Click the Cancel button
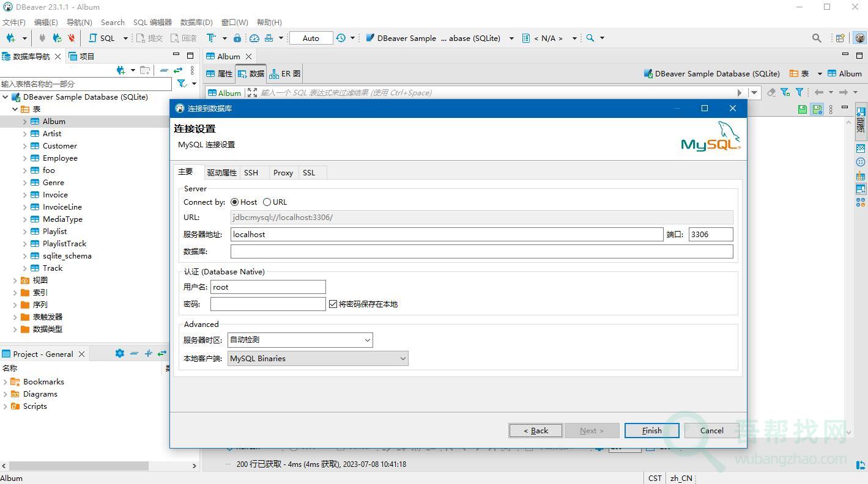 coord(711,430)
